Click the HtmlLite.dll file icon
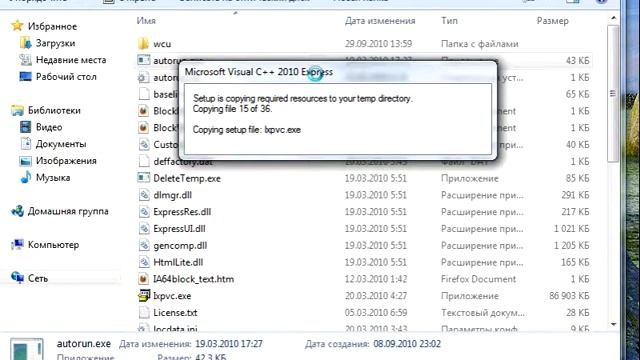The height and width of the screenshot is (360, 640). 144,262
